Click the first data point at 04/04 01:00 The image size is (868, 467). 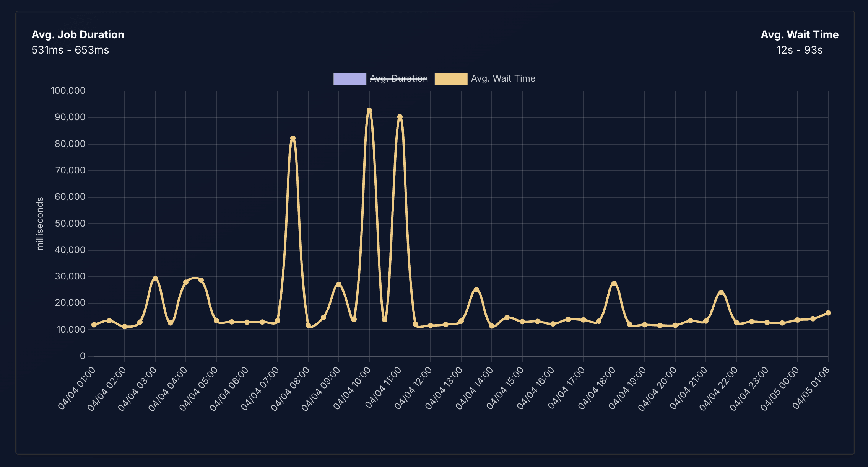[94, 325]
